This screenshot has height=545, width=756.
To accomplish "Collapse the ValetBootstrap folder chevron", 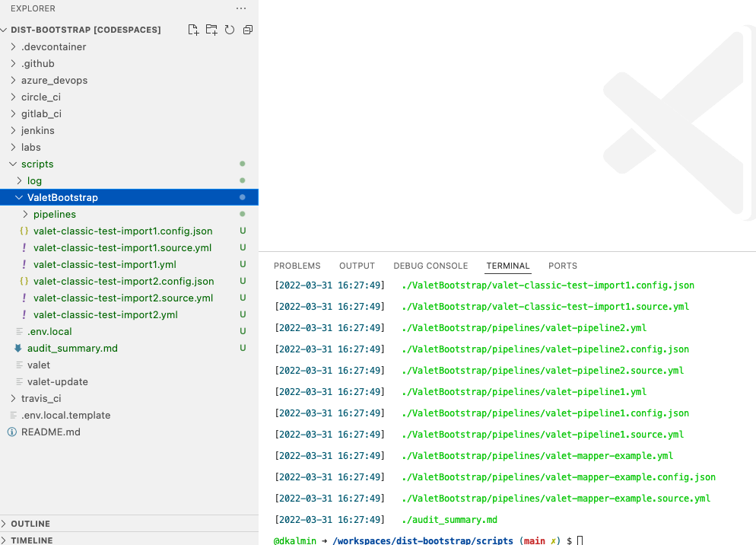I will (x=19, y=197).
